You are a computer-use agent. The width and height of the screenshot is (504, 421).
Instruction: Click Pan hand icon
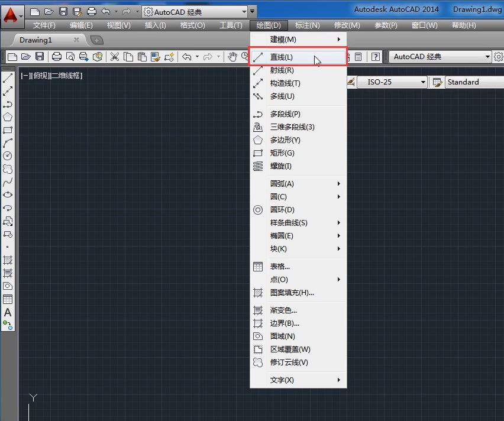(232, 57)
